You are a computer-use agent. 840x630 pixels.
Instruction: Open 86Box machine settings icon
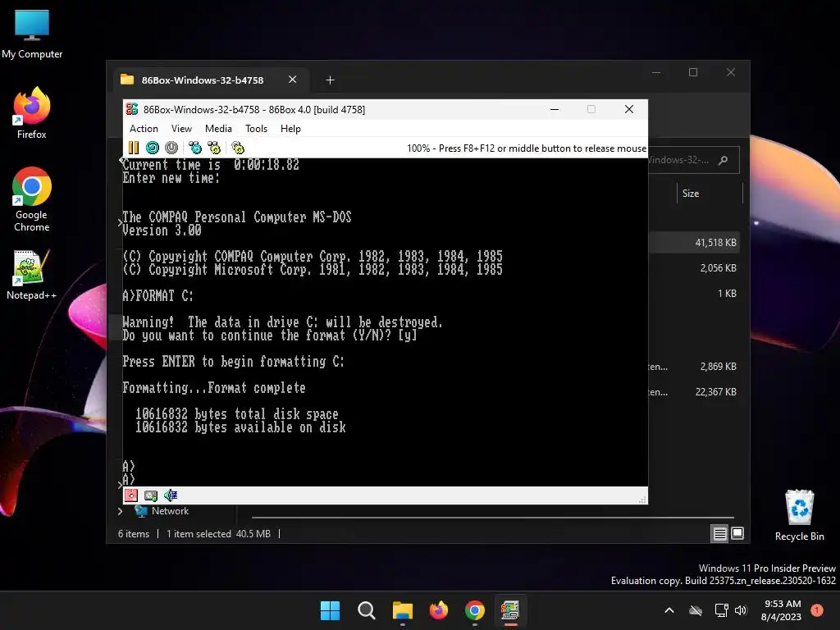238,148
